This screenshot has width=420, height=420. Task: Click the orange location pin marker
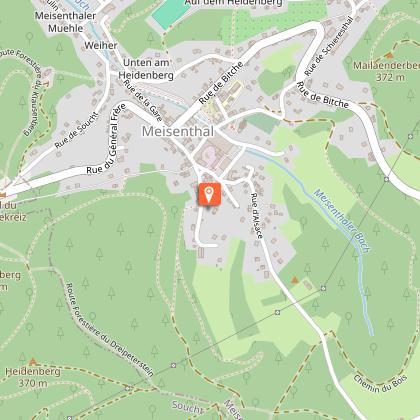point(210,194)
